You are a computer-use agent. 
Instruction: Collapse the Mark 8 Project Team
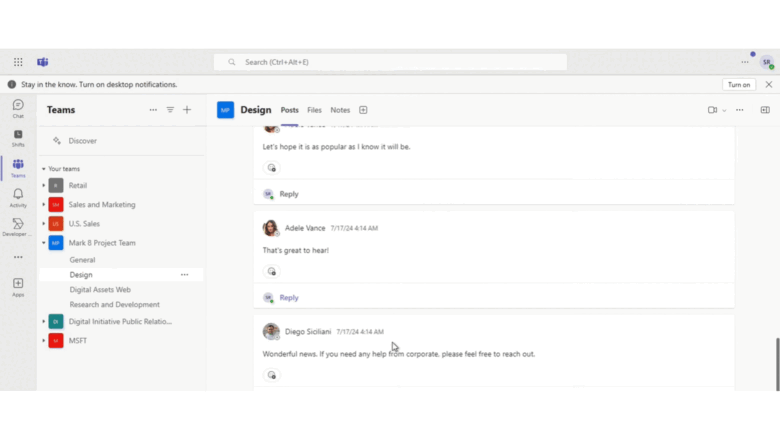click(43, 243)
